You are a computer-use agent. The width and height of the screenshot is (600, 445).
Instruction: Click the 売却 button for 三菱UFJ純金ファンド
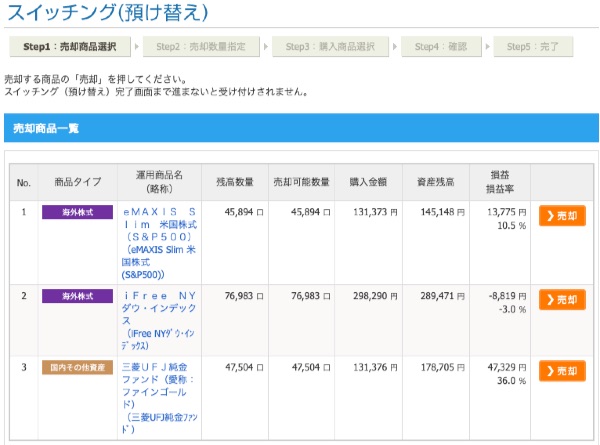point(562,371)
